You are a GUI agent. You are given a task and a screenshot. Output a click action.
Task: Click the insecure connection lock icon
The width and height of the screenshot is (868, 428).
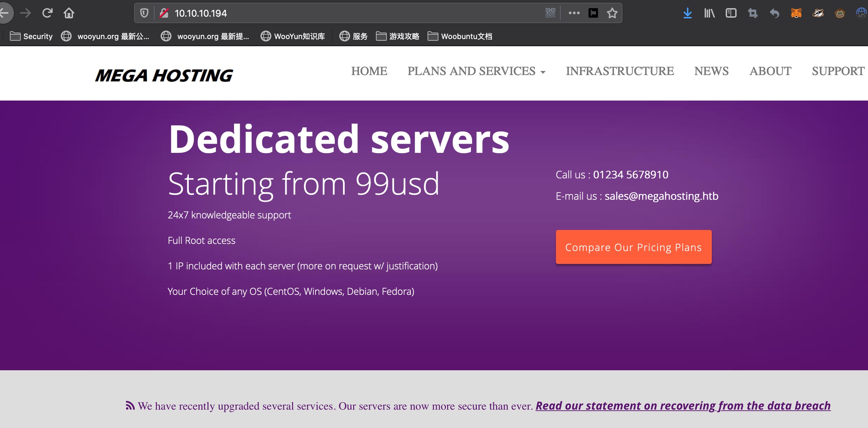point(164,13)
